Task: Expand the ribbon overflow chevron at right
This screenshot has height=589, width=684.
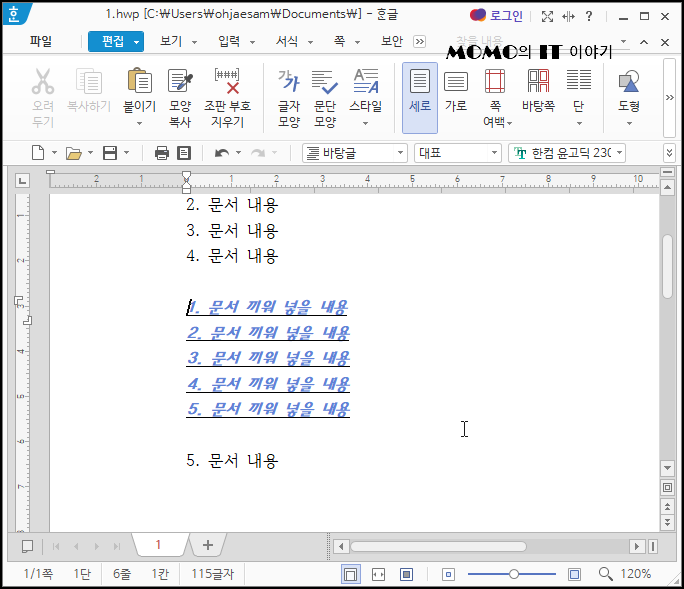Action: [x=670, y=98]
